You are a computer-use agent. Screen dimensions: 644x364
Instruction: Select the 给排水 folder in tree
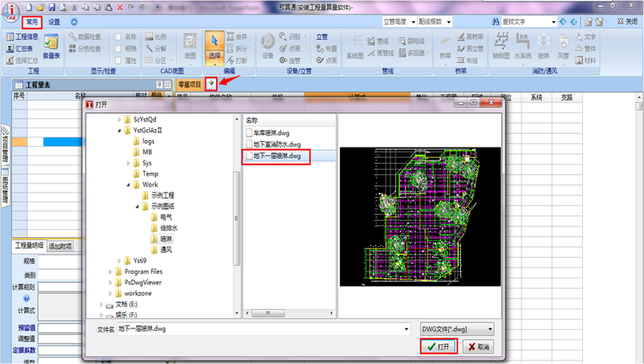click(164, 228)
